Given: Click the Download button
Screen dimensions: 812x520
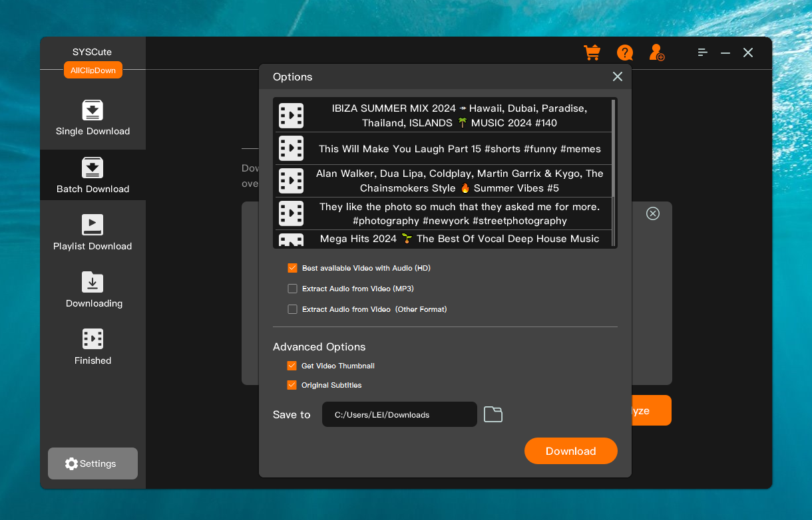Looking at the screenshot, I should pyautogui.click(x=570, y=451).
